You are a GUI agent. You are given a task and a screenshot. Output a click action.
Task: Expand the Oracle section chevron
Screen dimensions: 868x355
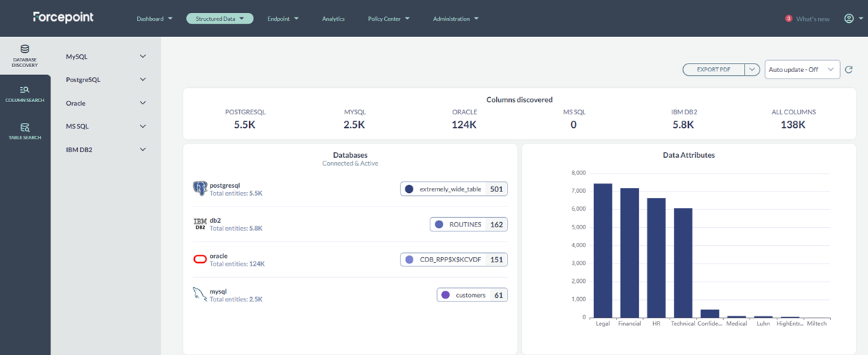pos(143,103)
